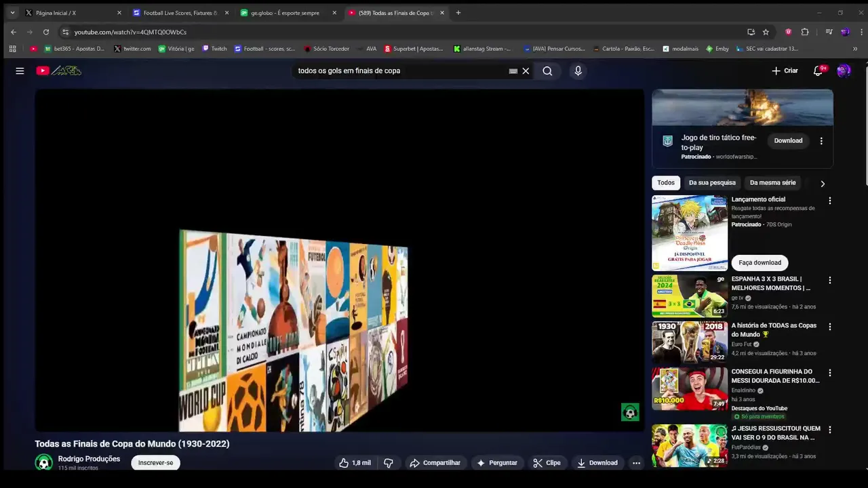The height and width of the screenshot is (488, 868).
Task: Select the Da sua pesquisa chip
Action: (712, 182)
